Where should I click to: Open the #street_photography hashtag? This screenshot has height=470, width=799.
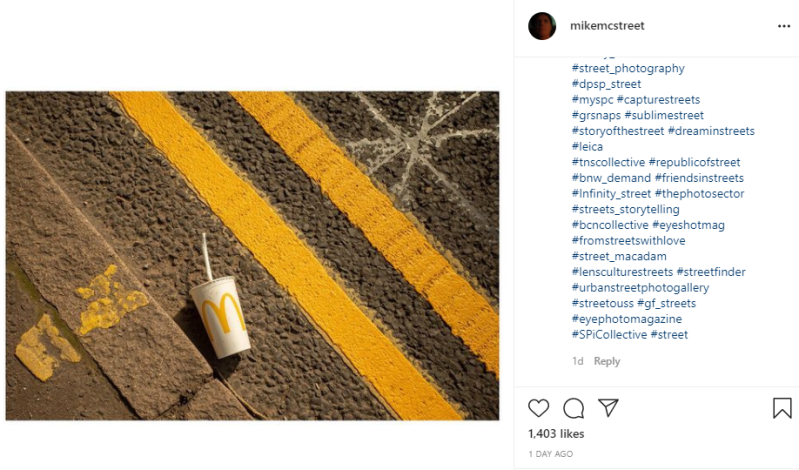pos(628,69)
